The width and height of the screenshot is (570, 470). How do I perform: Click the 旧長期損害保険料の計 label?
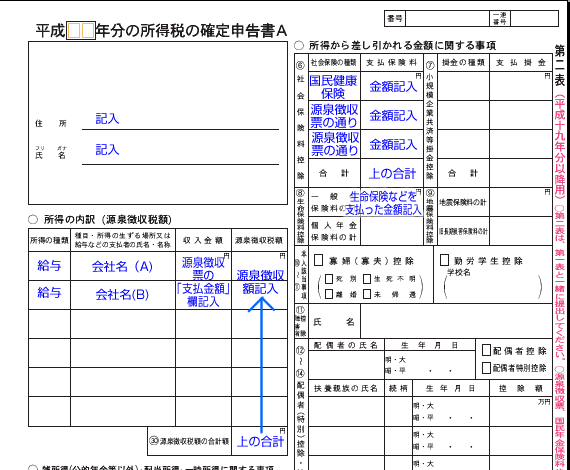coord(463,231)
